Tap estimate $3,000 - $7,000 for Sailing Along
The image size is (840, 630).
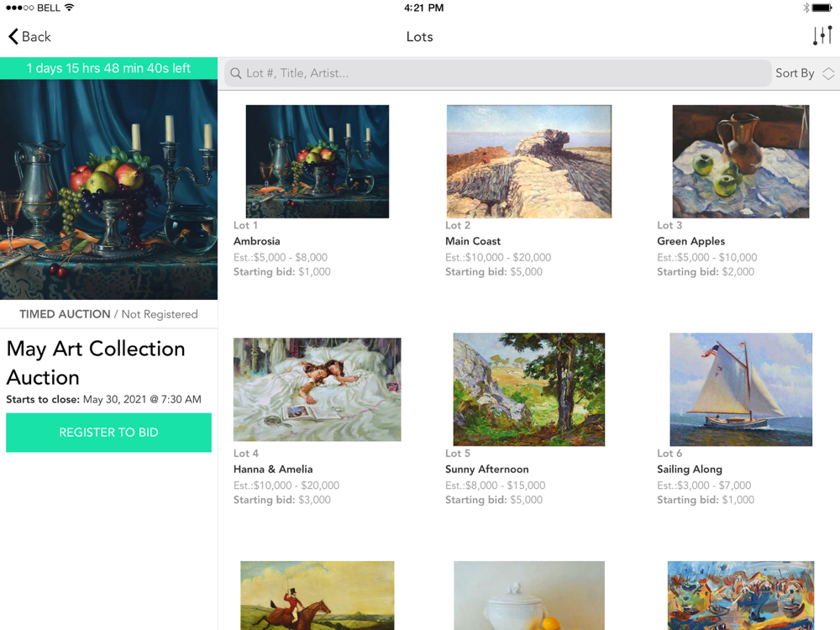[x=704, y=486]
